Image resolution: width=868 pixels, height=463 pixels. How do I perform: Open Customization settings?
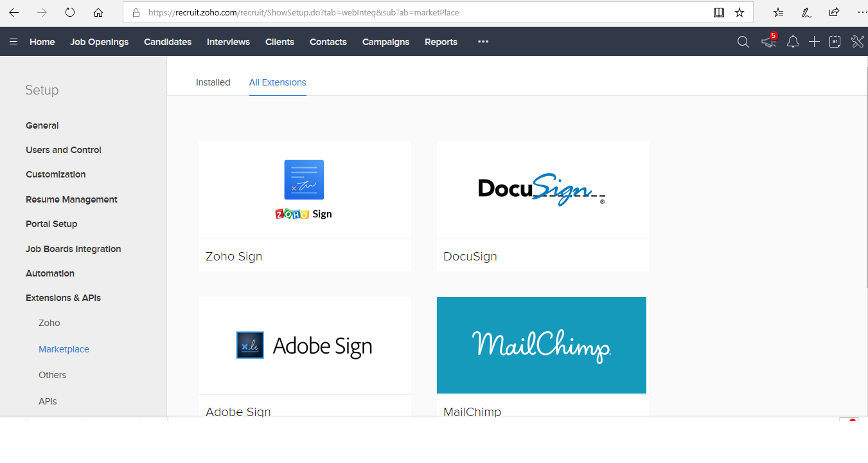56,174
